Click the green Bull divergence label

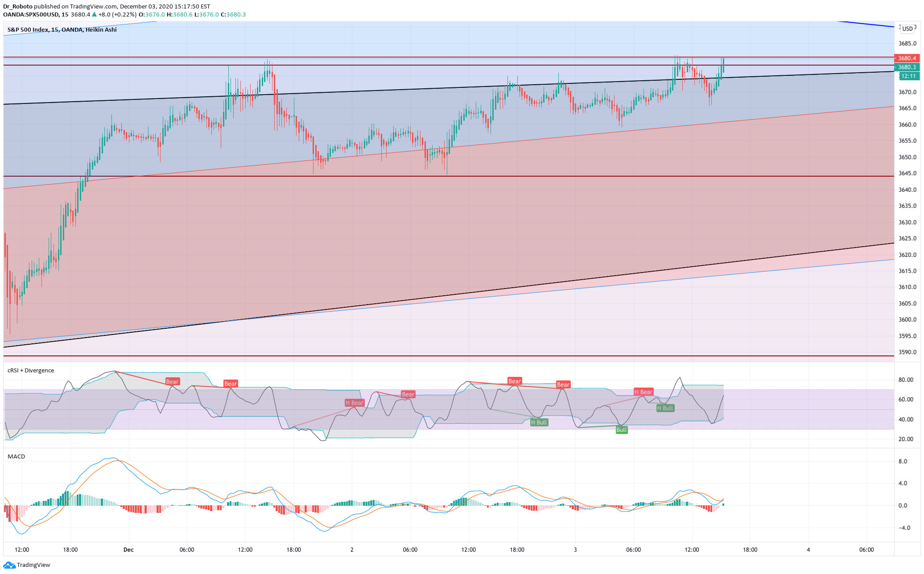coord(622,430)
